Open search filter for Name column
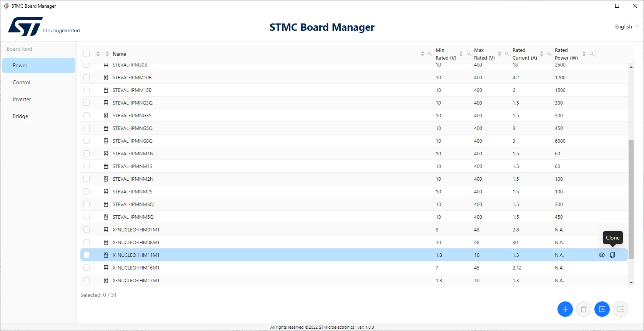 430,54
